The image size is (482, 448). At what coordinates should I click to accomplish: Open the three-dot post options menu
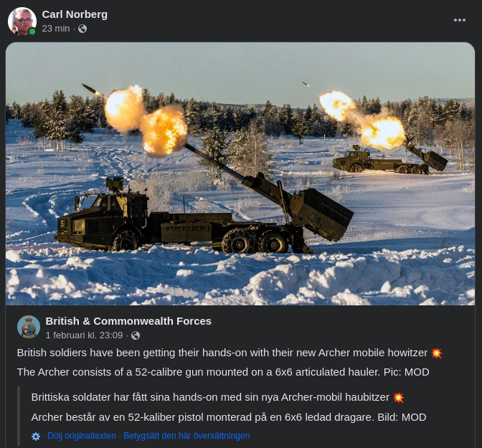[460, 20]
